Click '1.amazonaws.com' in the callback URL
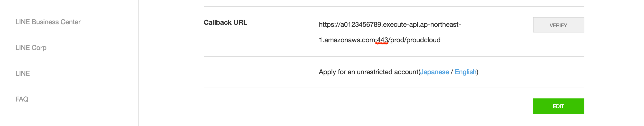This screenshot has height=126, width=644. coord(347,40)
